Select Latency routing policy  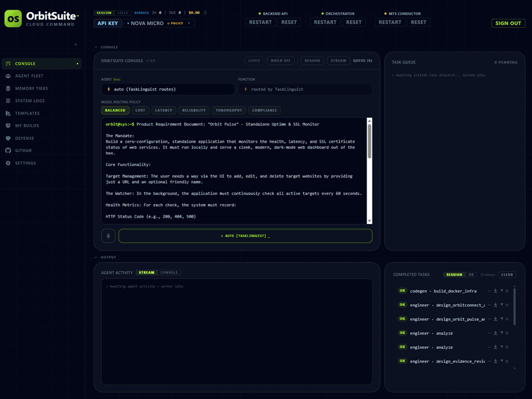[163, 110]
